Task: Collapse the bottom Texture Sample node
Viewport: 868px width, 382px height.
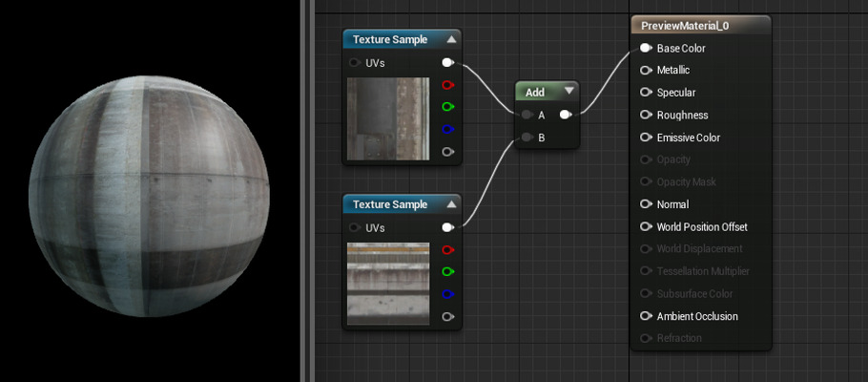Action: point(451,204)
